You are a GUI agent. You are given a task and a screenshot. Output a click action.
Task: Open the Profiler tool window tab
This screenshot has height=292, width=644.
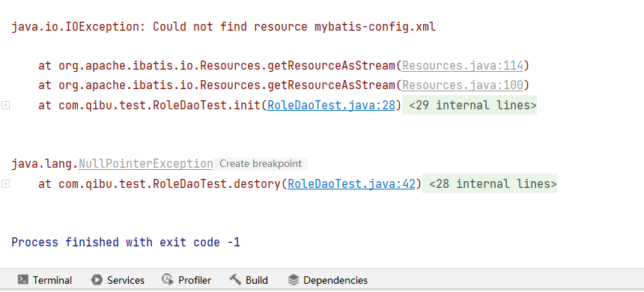[187, 280]
